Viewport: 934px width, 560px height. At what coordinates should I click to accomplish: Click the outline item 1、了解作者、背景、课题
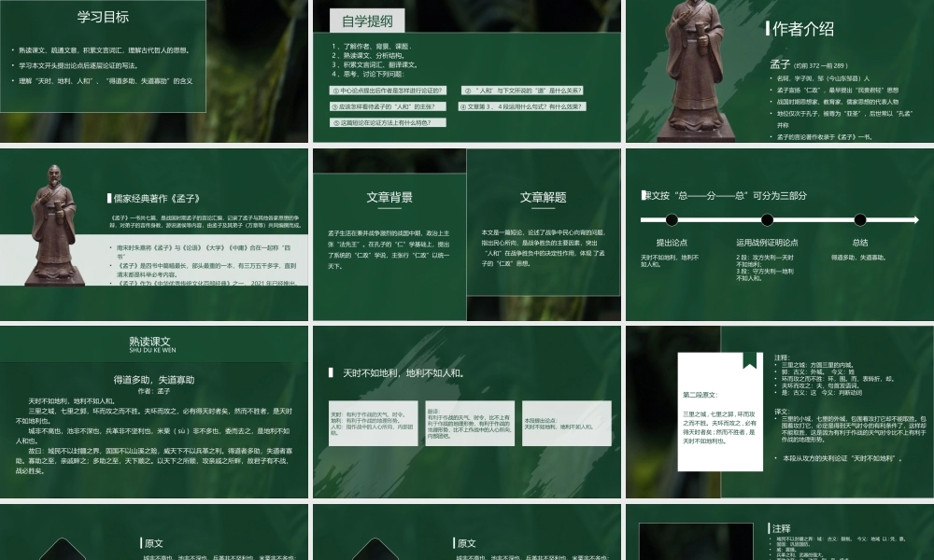(372, 46)
